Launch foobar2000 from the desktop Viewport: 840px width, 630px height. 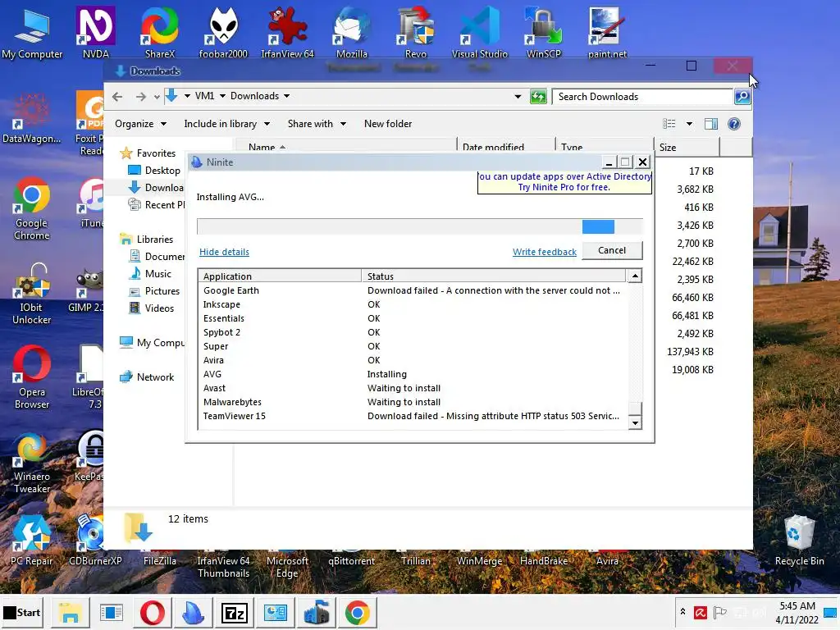[x=223, y=32]
